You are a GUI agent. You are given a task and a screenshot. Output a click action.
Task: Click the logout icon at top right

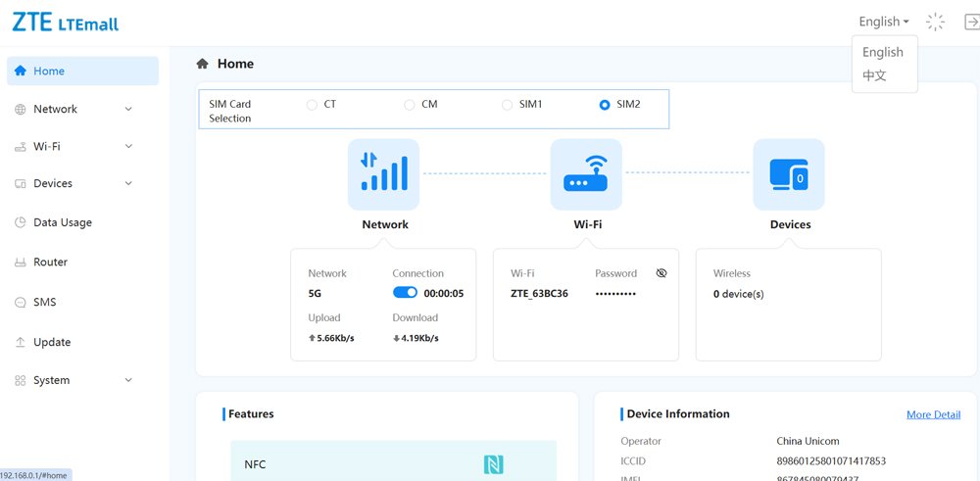point(971,22)
